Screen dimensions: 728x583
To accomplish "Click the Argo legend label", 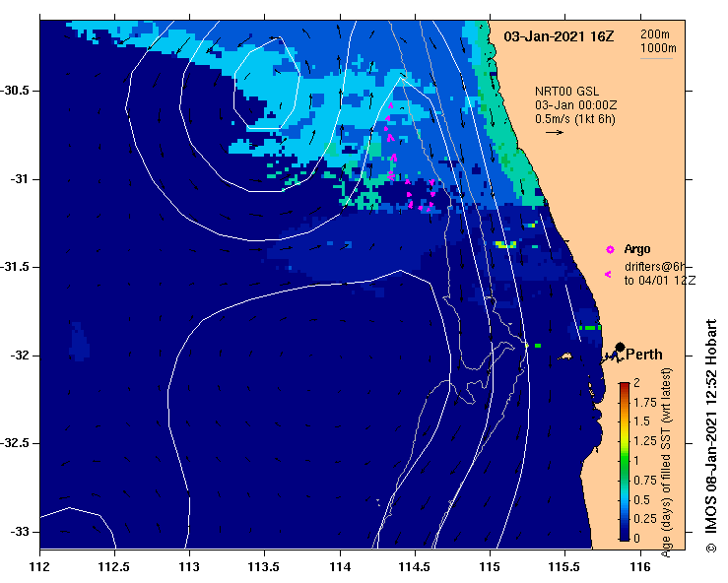I will (637, 249).
